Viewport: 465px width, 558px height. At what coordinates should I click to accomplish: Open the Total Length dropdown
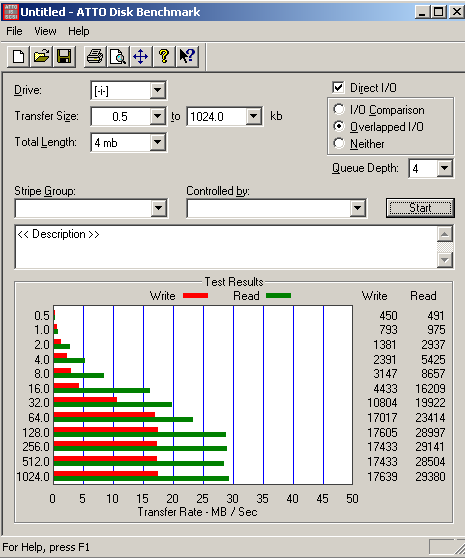click(x=158, y=142)
